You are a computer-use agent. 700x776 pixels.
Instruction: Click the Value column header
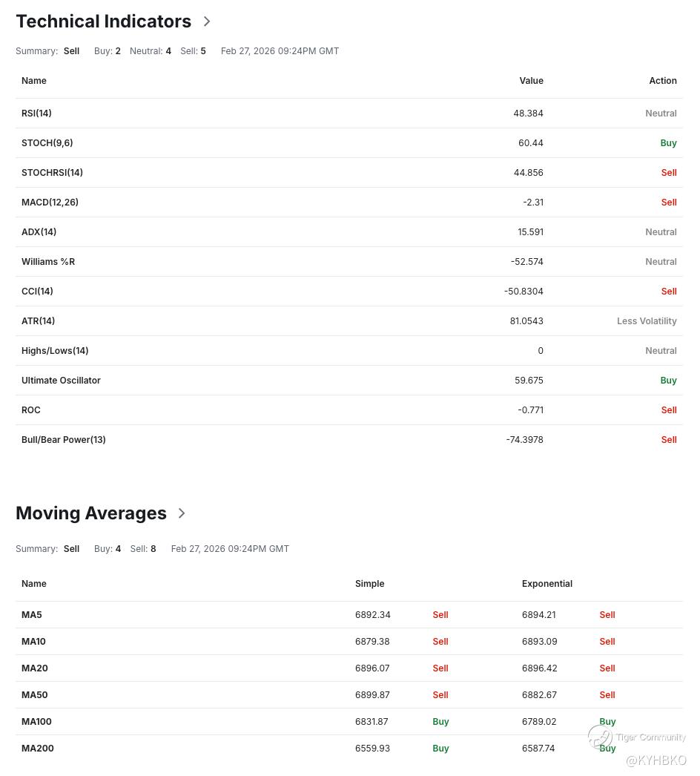(x=531, y=81)
